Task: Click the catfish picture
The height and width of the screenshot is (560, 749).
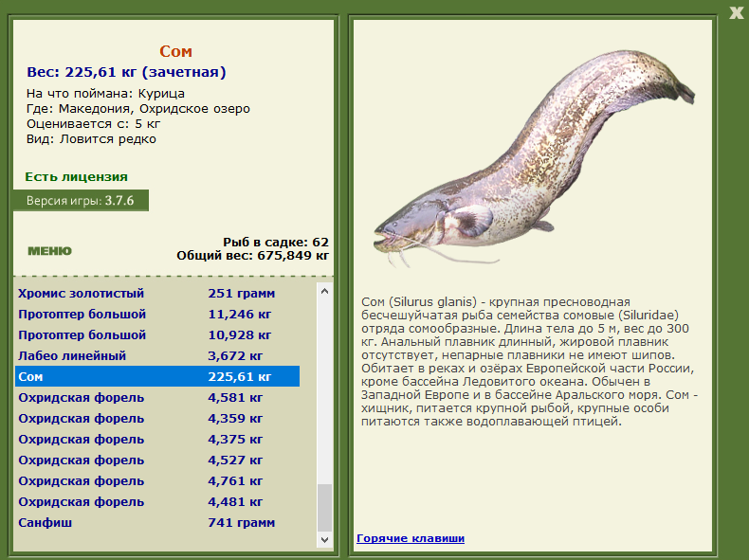Action: [x=534, y=157]
